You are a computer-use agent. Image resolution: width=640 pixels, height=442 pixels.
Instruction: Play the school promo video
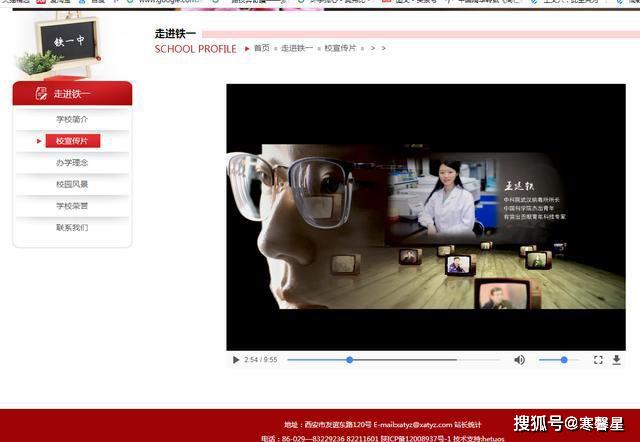tap(236, 360)
